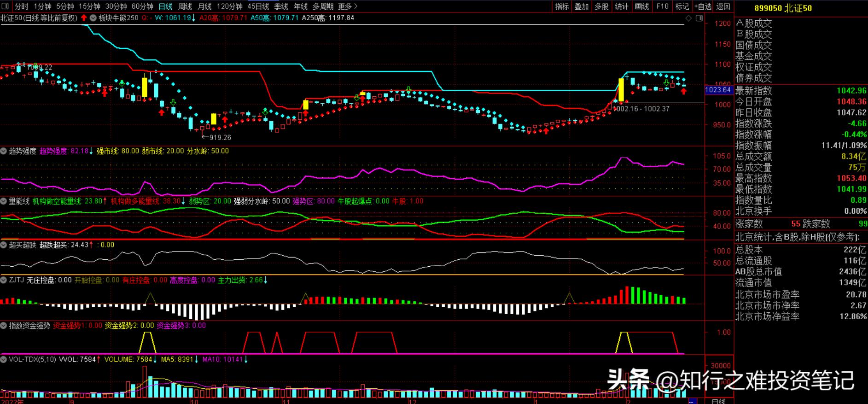Collapse the 指数资金强势 indicator panel
The height and width of the screenshot is (404, 868).
coord(4,326)
